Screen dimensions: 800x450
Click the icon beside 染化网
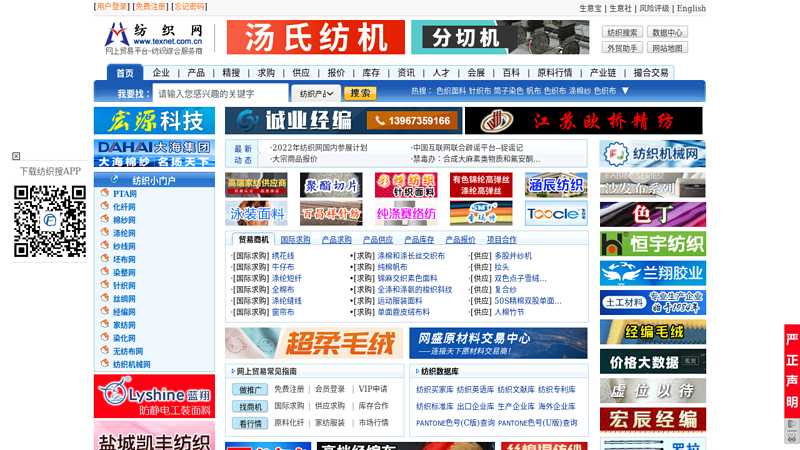coord(105,337)
